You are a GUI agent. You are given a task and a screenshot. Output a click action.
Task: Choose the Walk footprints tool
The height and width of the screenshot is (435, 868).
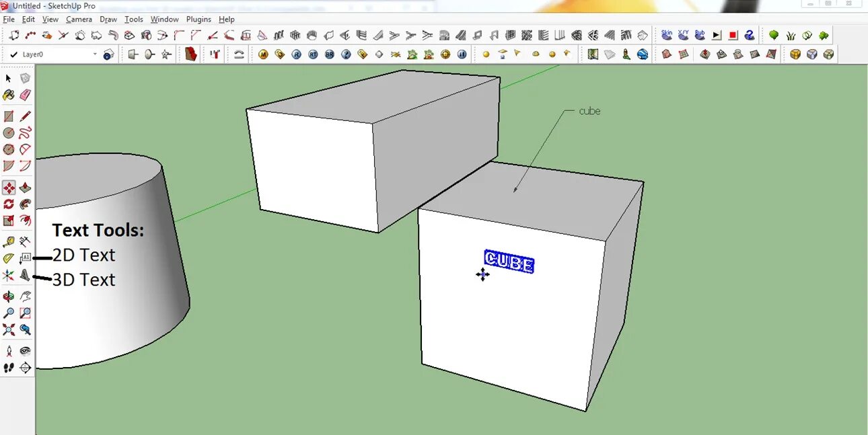coord(9,368)
